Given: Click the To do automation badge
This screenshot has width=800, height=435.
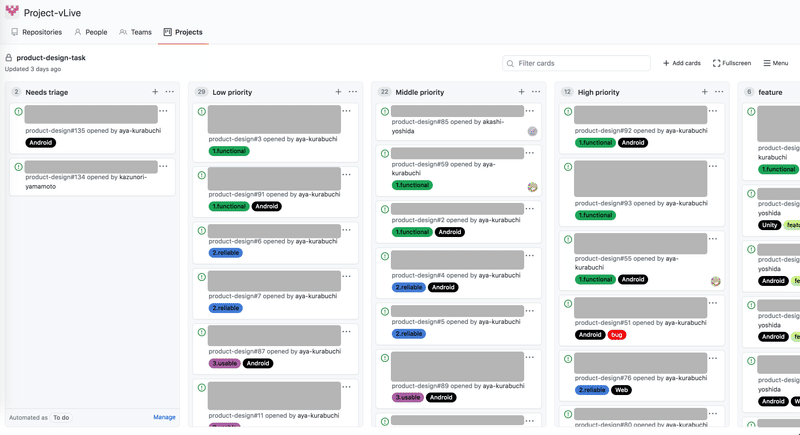Looking at the screenshot, I should 61,417.
